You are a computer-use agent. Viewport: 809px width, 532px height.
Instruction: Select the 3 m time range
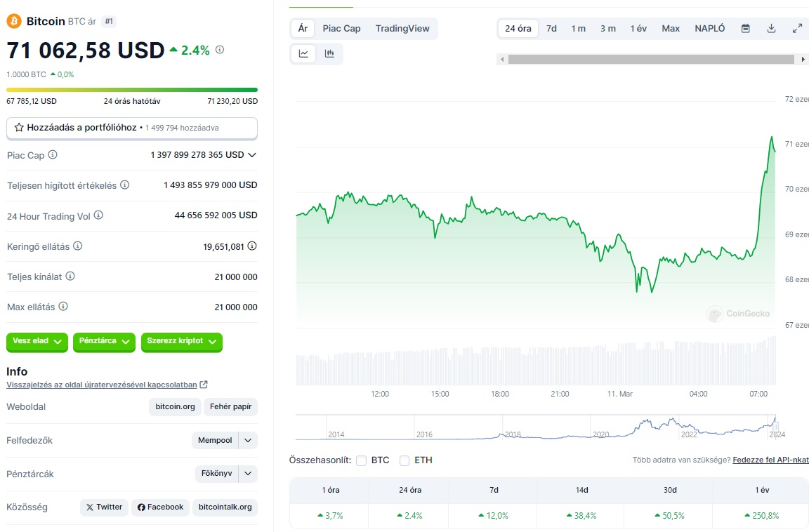coord(607,28)
